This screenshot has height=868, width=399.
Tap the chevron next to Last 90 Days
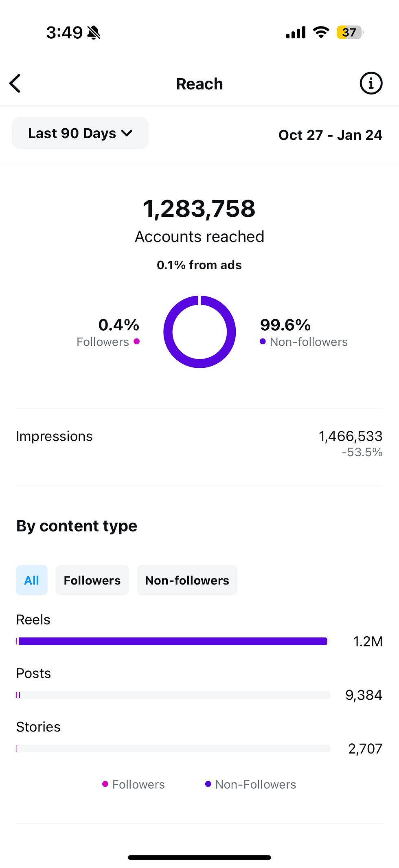point(127,133)
